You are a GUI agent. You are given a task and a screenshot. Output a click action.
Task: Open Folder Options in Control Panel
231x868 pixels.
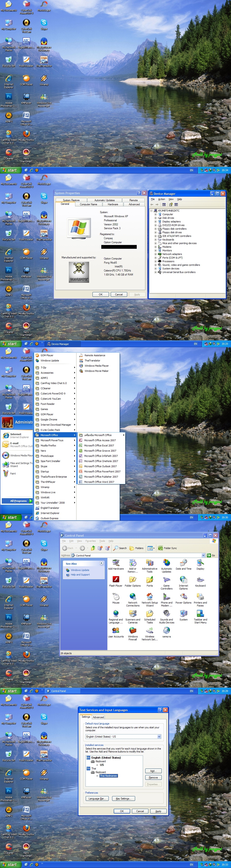133,582
